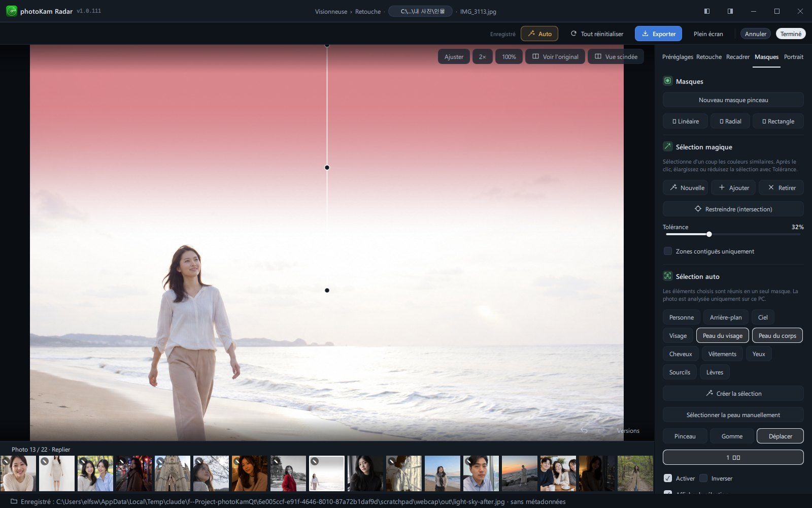Switch to the Portrait tab

(793, 57)
